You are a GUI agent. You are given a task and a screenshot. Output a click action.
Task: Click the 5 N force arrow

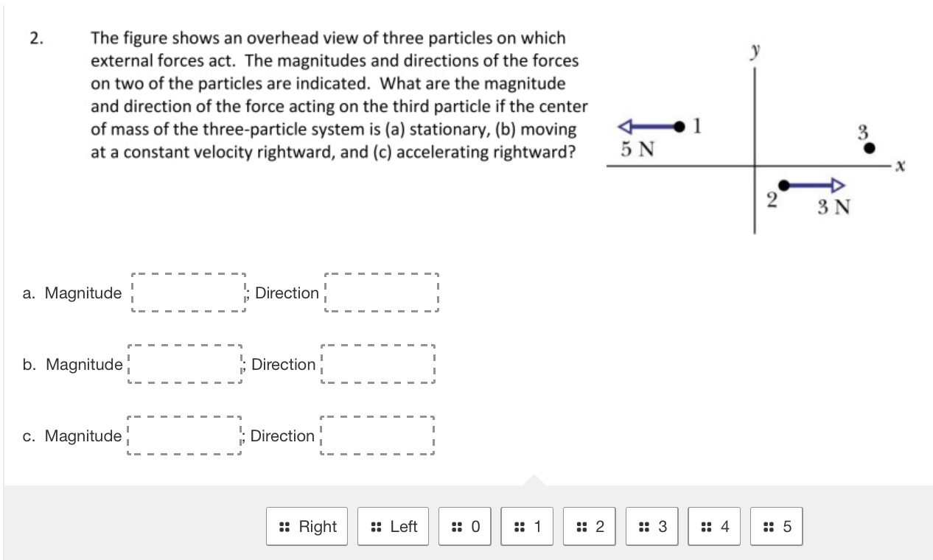click(x=649, y=126)
